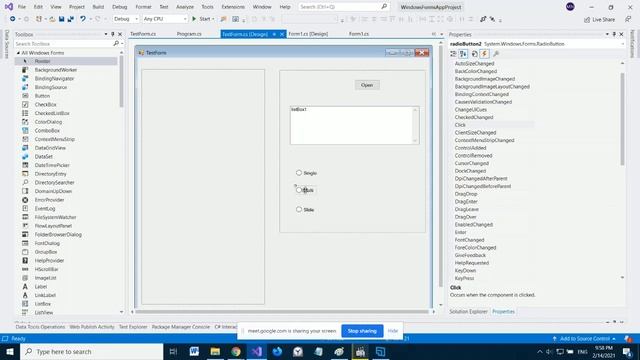
Task: Click the Events lightning bolt icon
Action: 484,53
